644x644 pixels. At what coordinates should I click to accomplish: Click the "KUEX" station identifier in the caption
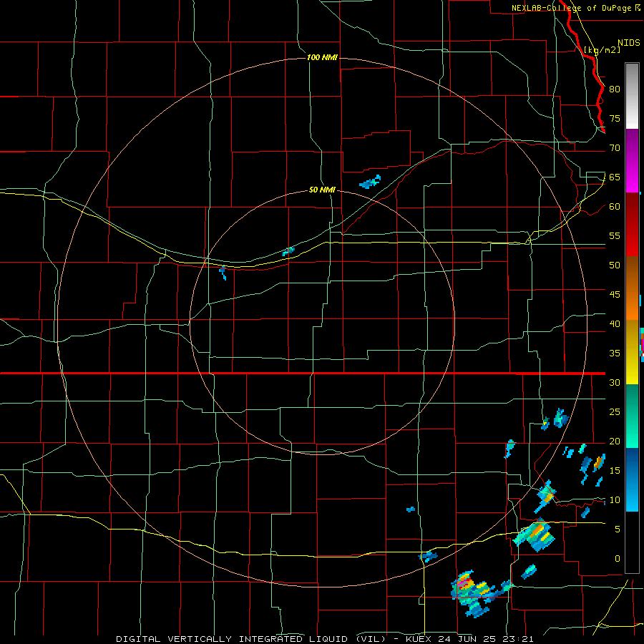coord(419,639)
